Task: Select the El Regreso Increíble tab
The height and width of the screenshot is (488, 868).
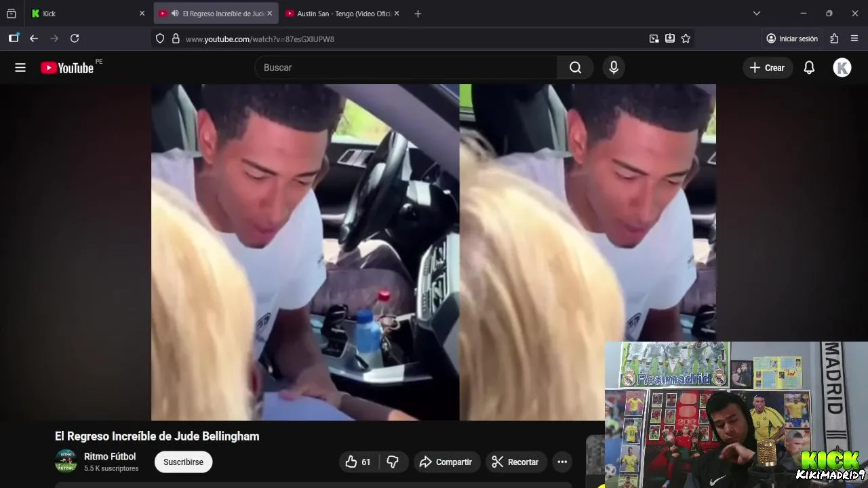Action: pyautogui.click(x=216, y=14)
